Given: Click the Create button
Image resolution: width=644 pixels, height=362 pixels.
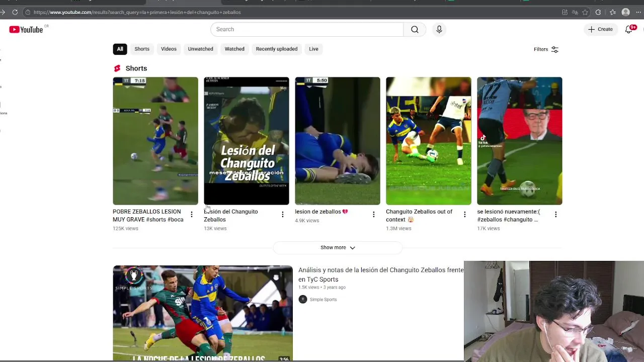Looking at the screenshot, I should (600, 29).
